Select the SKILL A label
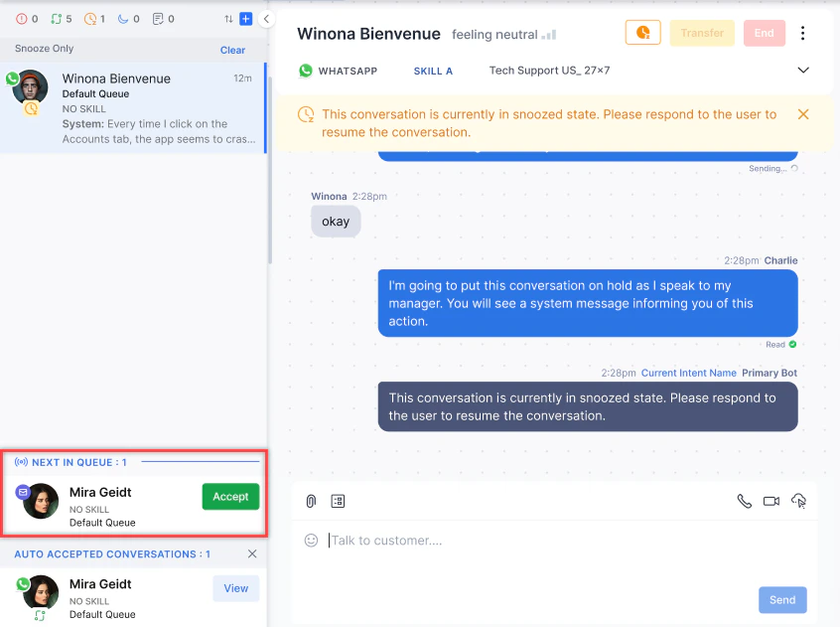The image size is (840, 627). [x=433, y=71]
